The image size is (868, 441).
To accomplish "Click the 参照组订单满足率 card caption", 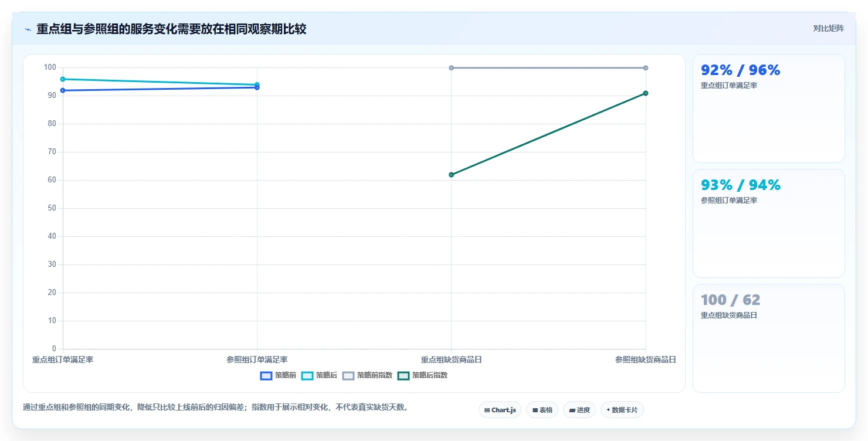I will [729, 201].
